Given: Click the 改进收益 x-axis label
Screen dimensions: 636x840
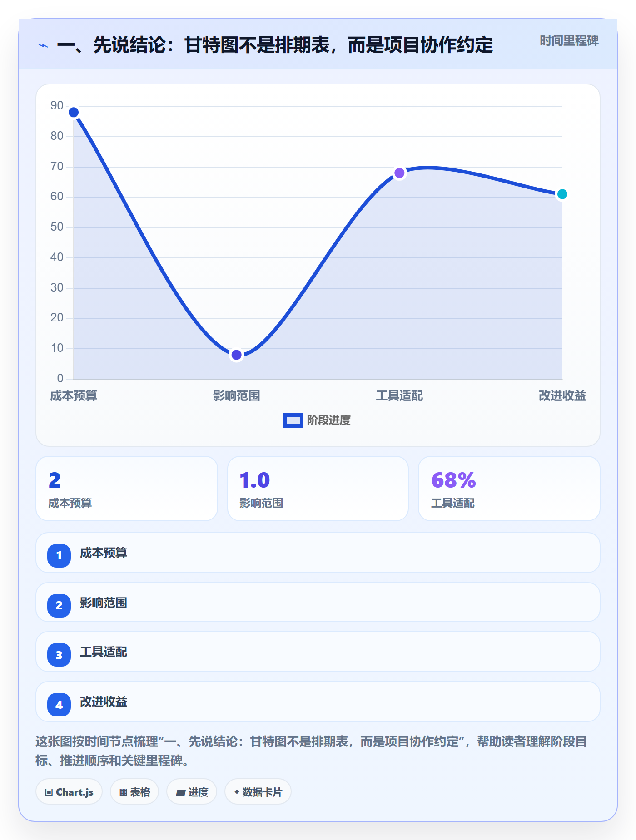Looking at the screenshot, I should (x=562, y=396).
